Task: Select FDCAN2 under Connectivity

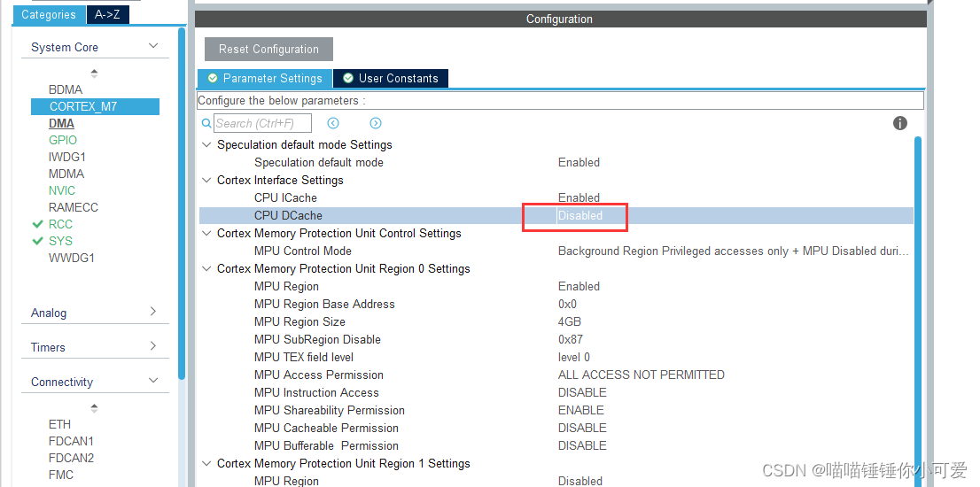Action: 71,459
